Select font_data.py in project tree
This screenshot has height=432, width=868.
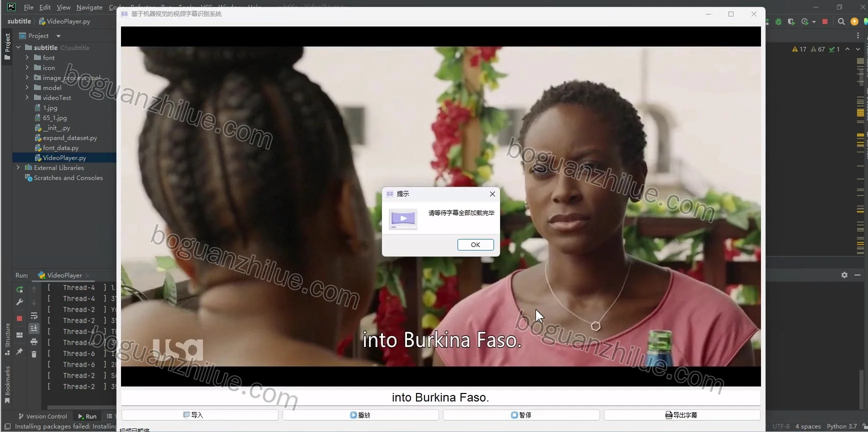60,148
